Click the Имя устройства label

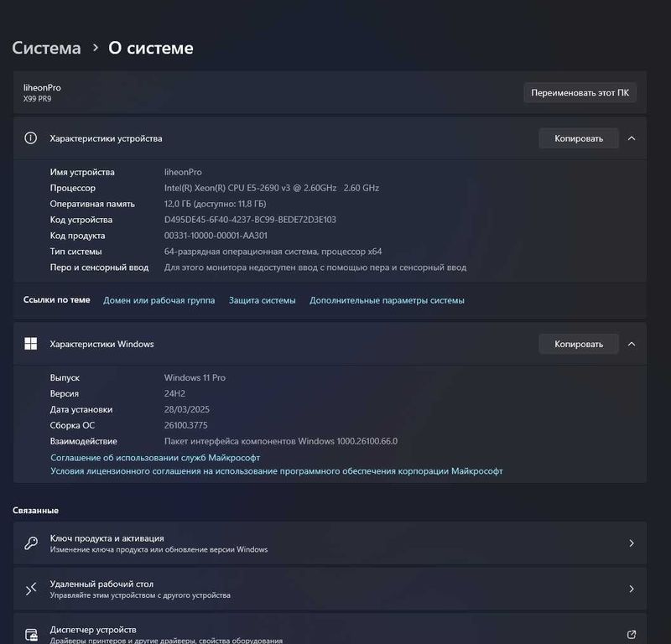click(82, 172)
